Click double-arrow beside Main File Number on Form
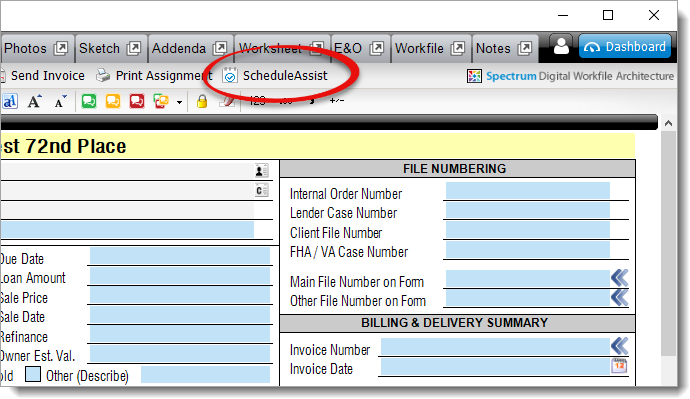 [620, 278]
